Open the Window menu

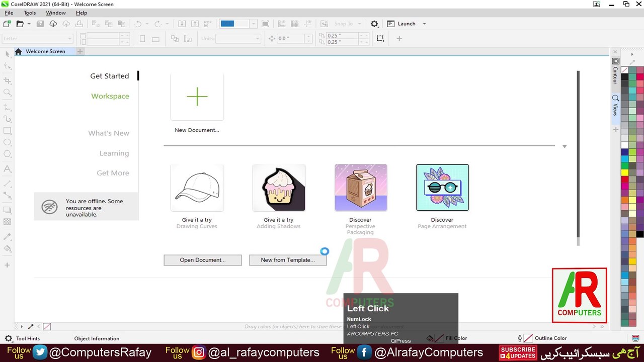(56, 13)
